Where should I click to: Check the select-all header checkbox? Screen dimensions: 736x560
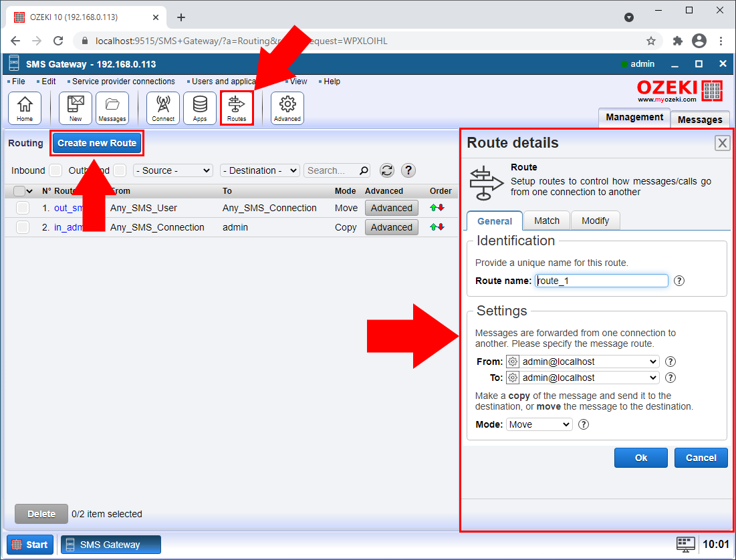[x=19, y=191]
